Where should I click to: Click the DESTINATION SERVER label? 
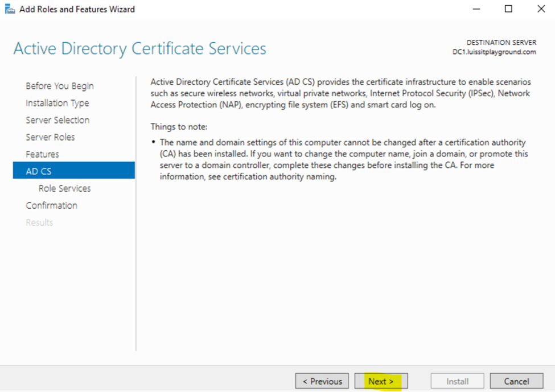coord(501,43)
